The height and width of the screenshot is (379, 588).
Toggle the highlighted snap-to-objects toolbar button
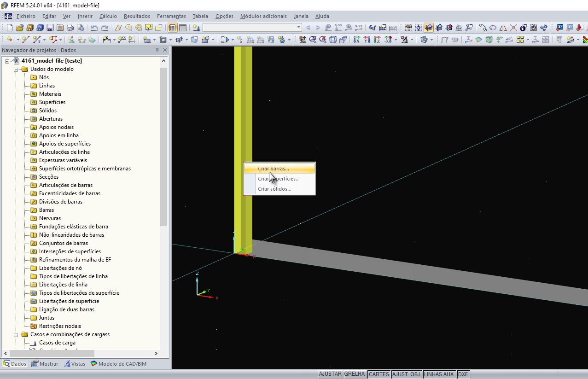tap(429, 28)
